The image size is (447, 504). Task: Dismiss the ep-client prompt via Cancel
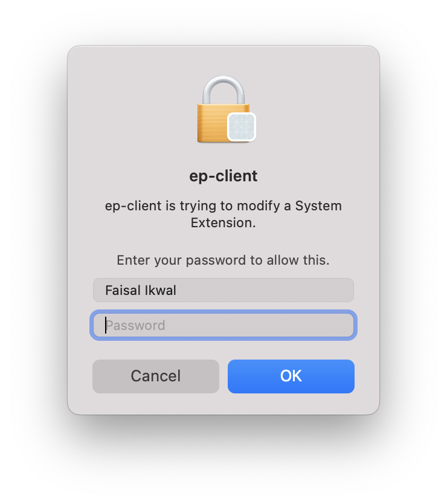(156, 376)
